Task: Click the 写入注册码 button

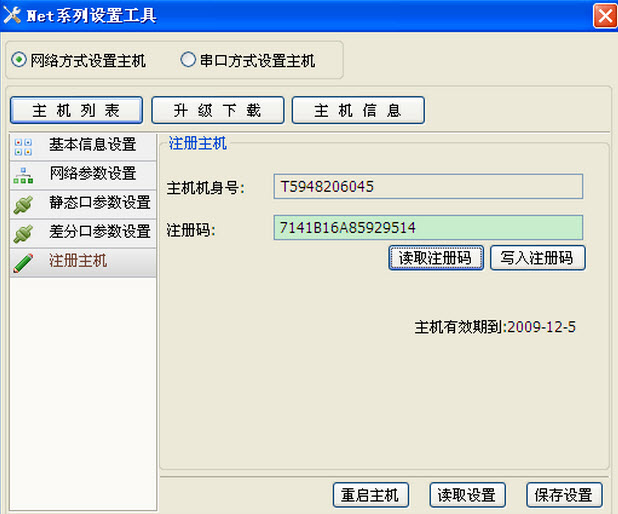Action: 538,258
